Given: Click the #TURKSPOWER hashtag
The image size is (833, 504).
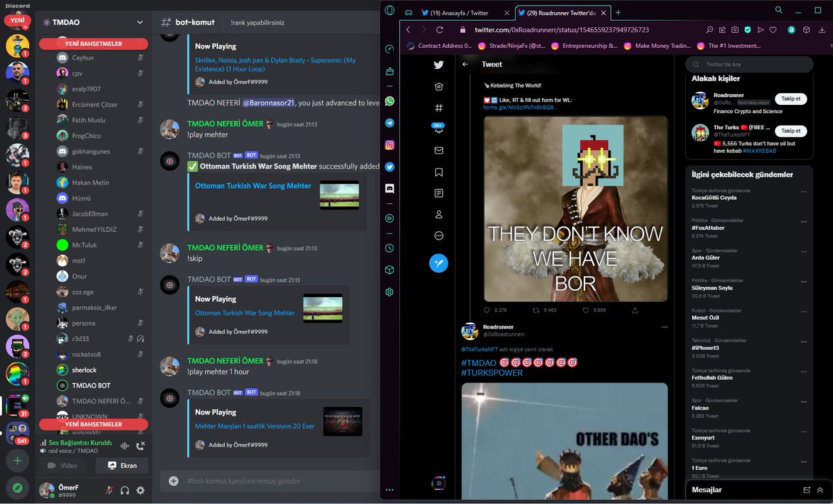Looking at the screenshot, I should 492,373.
